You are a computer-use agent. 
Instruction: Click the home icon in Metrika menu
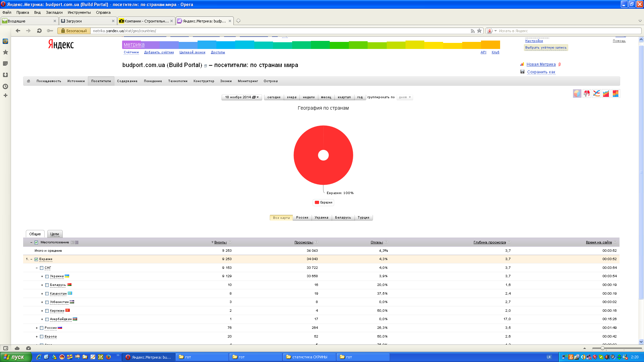[x=29, y=81]
